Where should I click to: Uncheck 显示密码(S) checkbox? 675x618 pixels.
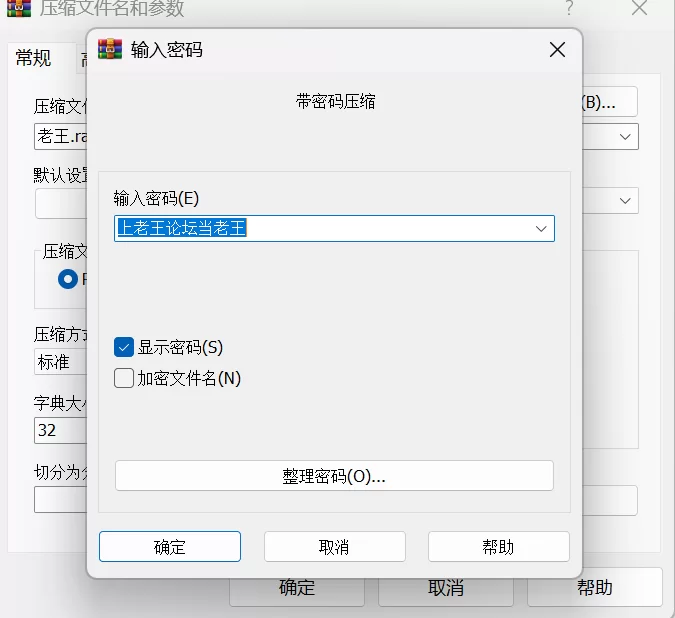124,347
